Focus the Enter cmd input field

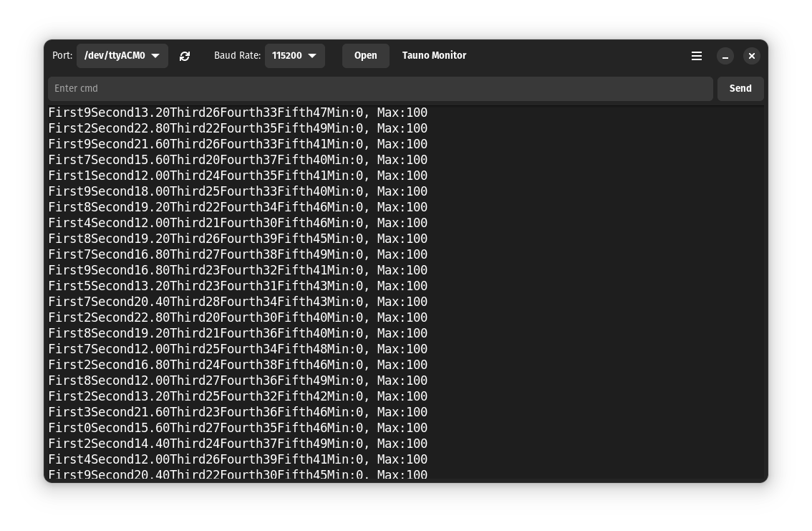pos(380,89)
